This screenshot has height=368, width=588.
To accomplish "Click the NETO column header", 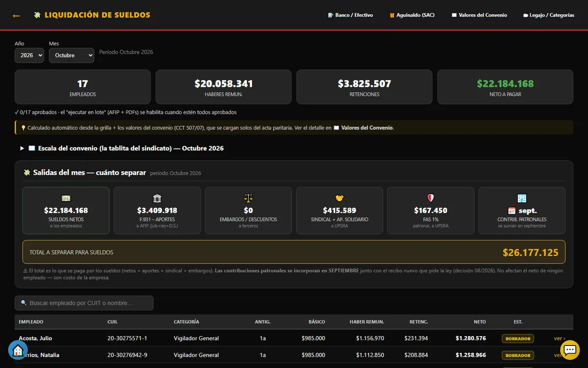I will 480,322.
